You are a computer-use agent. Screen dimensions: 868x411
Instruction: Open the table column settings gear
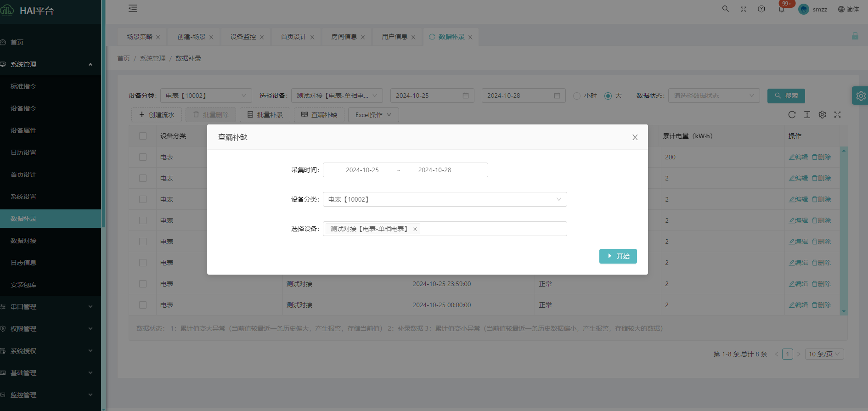coord(822,115)
